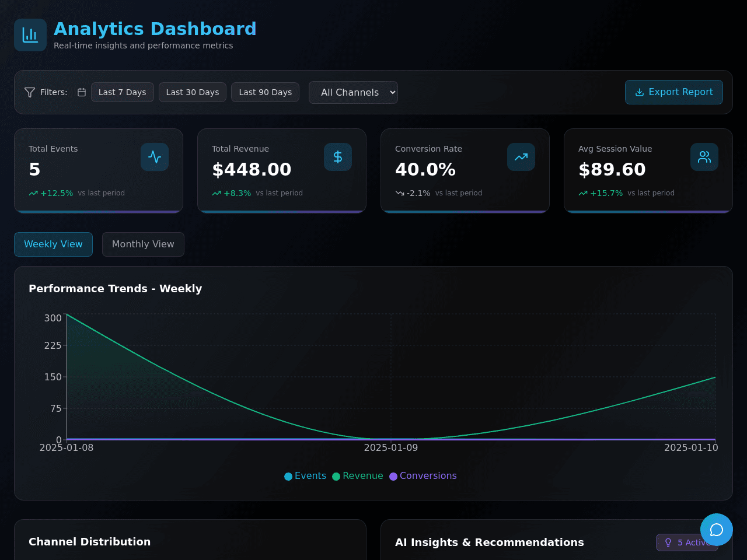Click the AI Insights & Recommendations heading
The height and width of the screenshot is (560, 747).
tap(490, 542)
